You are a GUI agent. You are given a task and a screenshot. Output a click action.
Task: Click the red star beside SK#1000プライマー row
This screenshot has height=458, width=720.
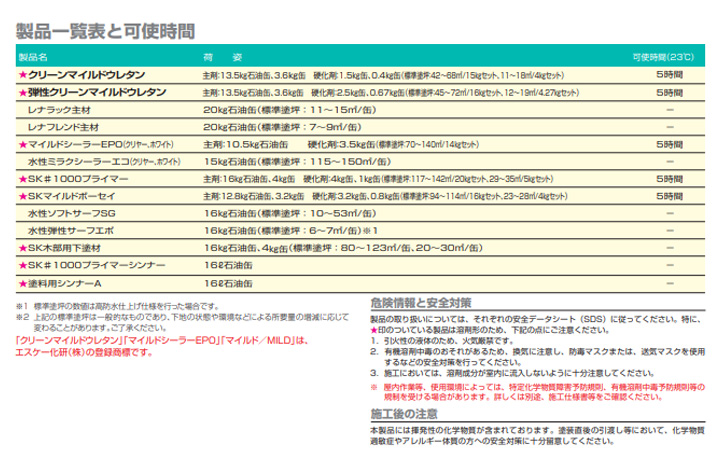(22, 179)
